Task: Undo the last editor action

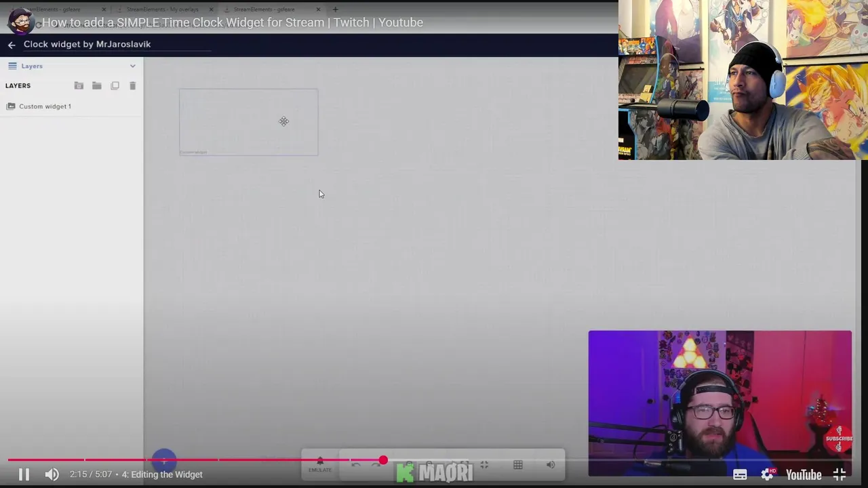Action: (x=356, y=464)
